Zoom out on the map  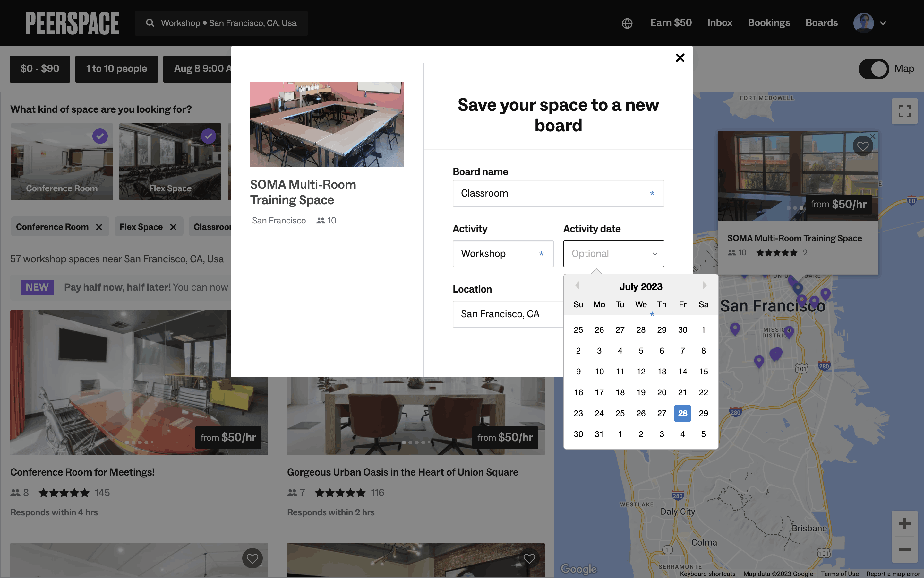(904, 550)
